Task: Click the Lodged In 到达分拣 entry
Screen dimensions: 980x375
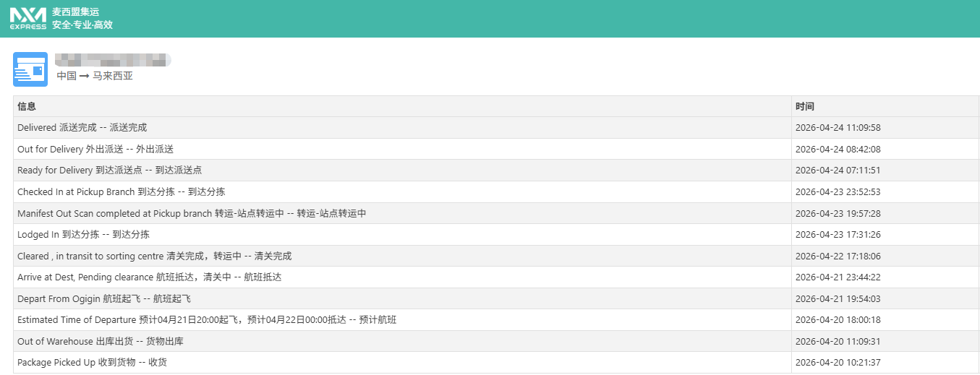Action: pyautogui.click(x=83, y=234)
